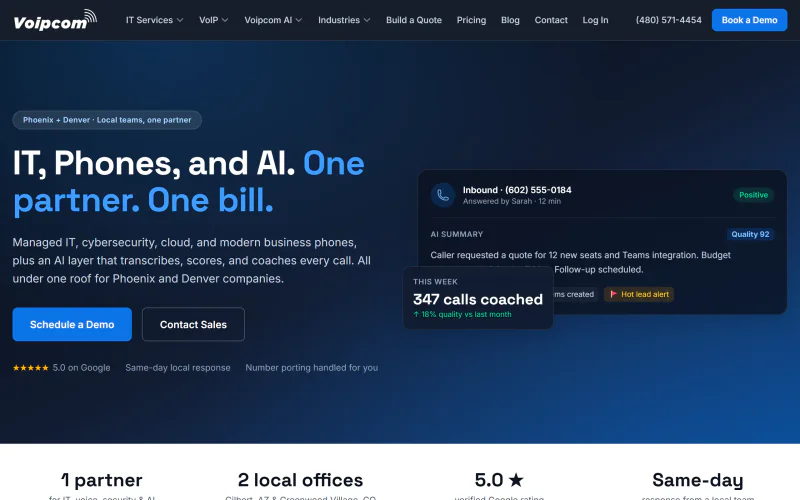Viewport: 800px width, 500px height.
Task: Click the 347 calls coached text
Action: pyautogui.click(x=478, y=299)
